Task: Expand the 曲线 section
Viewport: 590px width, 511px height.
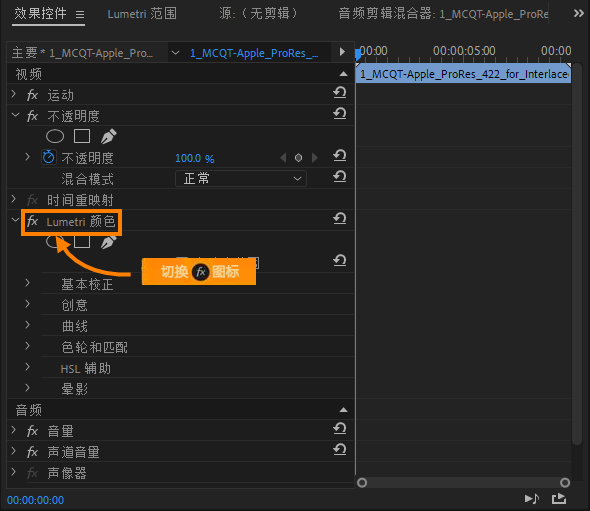Action: pyautogui.click(x=27, y=325)
